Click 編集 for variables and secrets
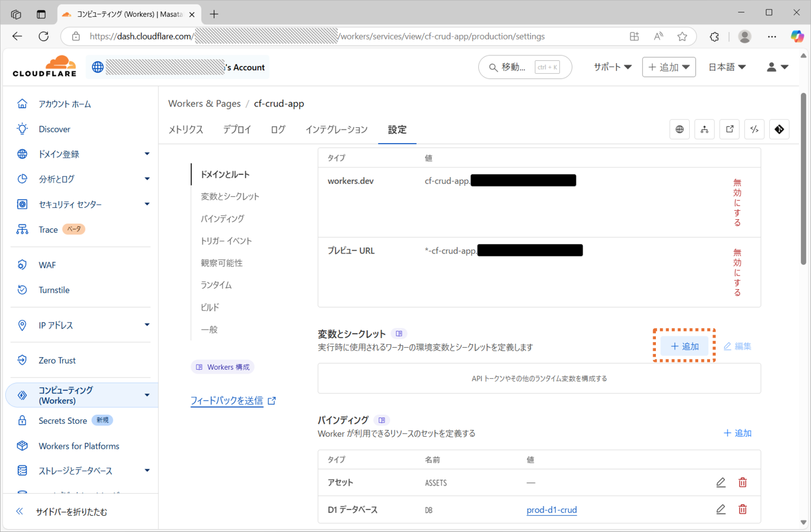The width and height of the screenshot is (811, 532). click(x=738, y=346)
